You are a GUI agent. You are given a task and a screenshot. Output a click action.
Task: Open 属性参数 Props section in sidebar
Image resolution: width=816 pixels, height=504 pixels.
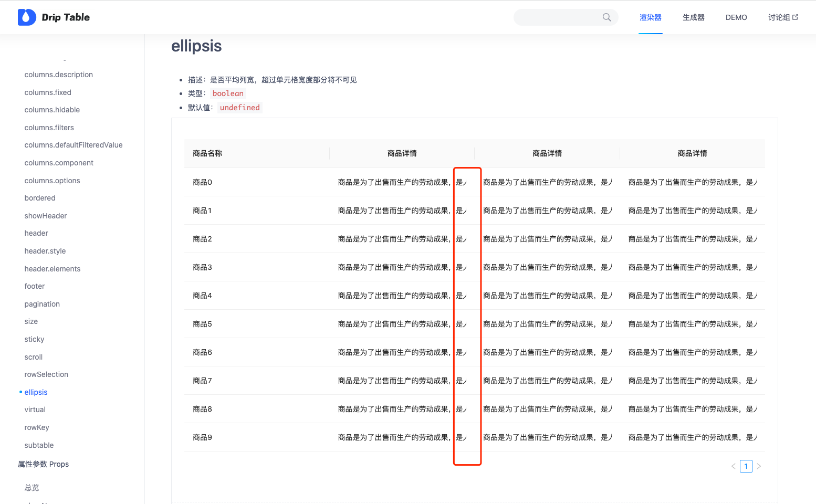43,464
